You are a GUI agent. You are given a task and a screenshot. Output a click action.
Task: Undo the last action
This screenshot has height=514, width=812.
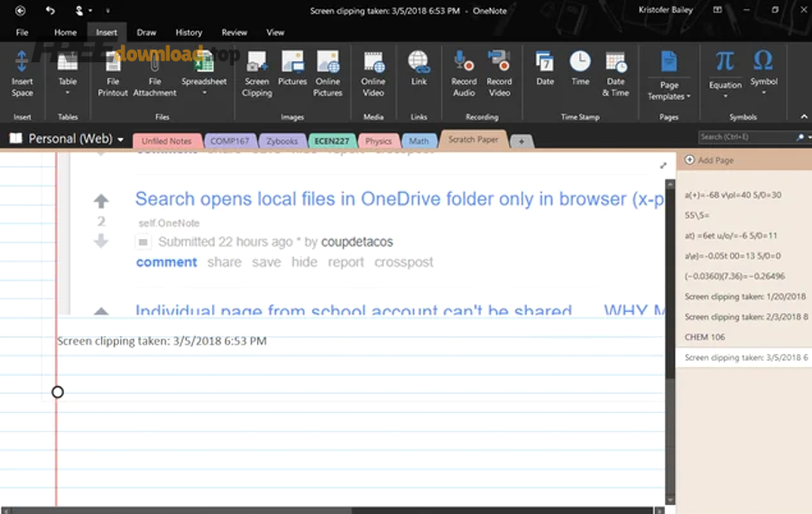[50, 10]
